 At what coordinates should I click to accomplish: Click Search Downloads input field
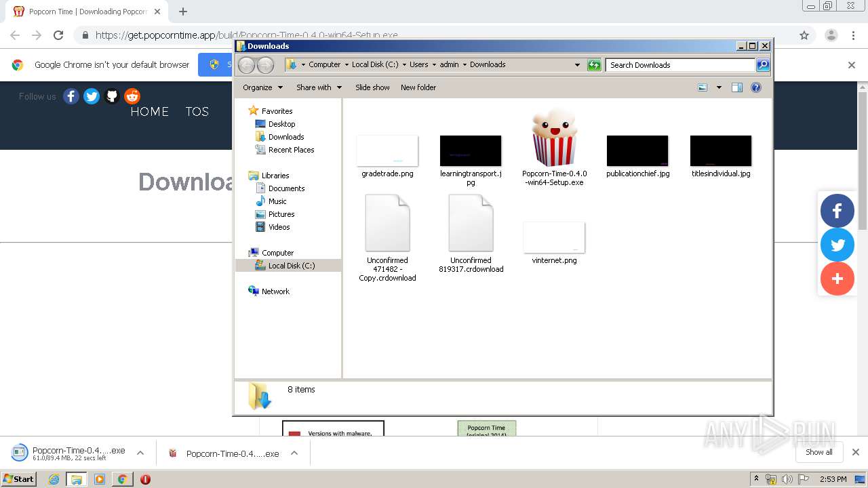click(x=680, y=65)
